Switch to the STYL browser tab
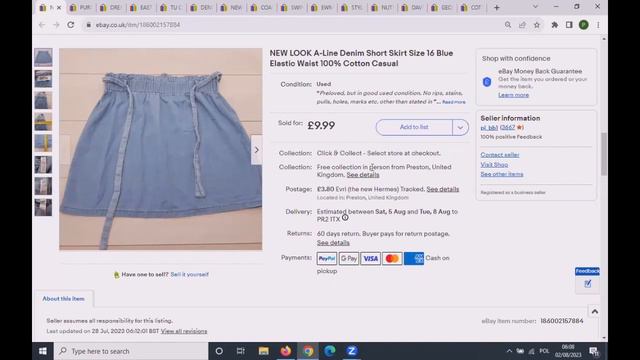 click(352, 7)
